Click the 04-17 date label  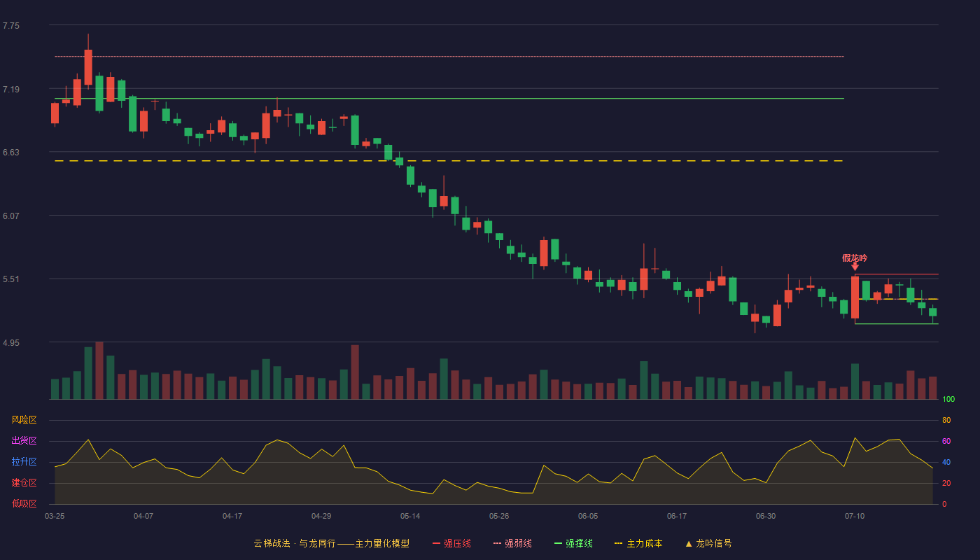click(x=232, y=516)
